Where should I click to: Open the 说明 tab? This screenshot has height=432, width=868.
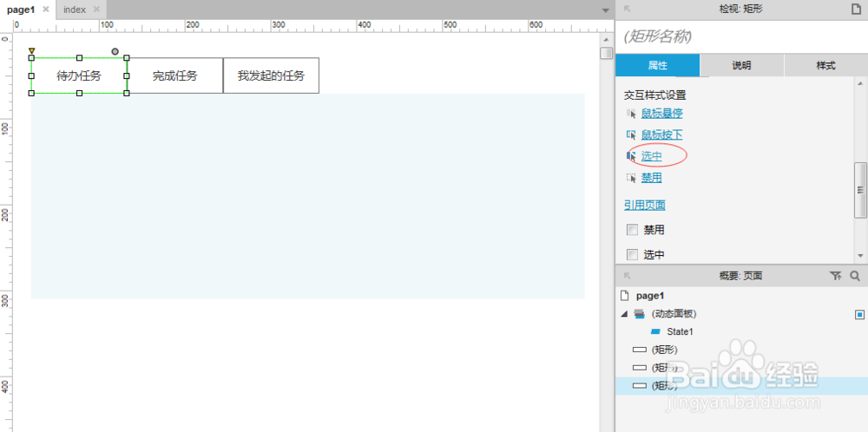(x=742, y=65)
